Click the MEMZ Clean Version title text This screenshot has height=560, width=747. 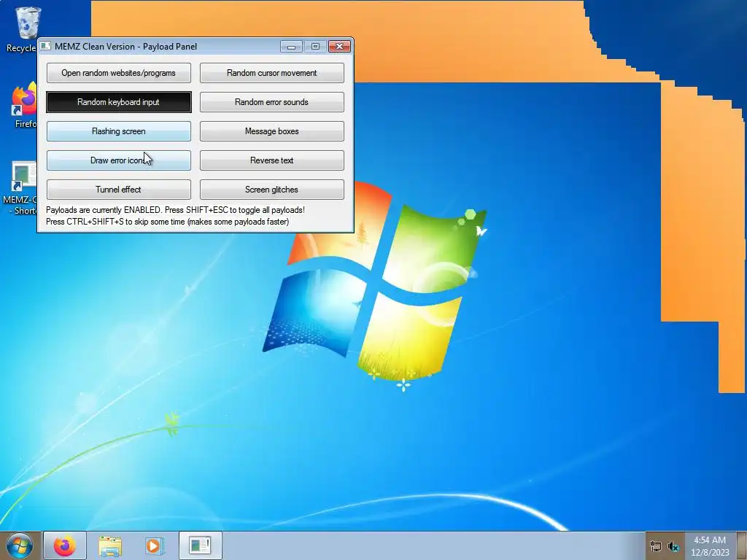pyautogui.click(x=125, y=47)
